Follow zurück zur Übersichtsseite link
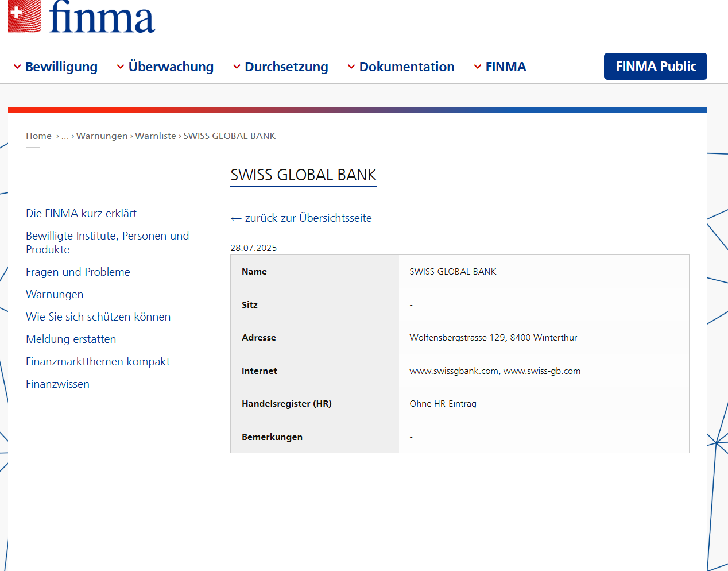The width and height of the screenshot is (728, 571). click(x=308, y=218)
